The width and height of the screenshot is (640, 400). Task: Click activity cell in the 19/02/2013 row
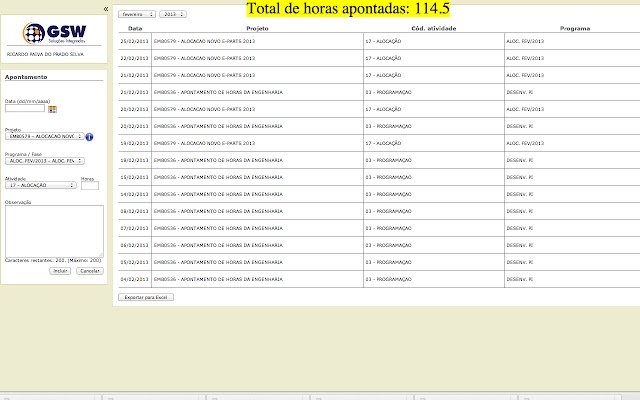[x=434, y=143]
